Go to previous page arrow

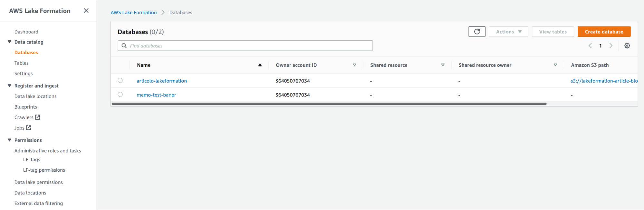(590, 46)
